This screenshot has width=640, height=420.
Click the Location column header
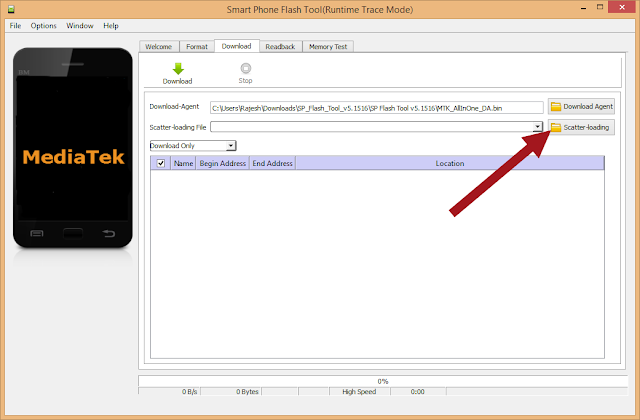[449, 163]
